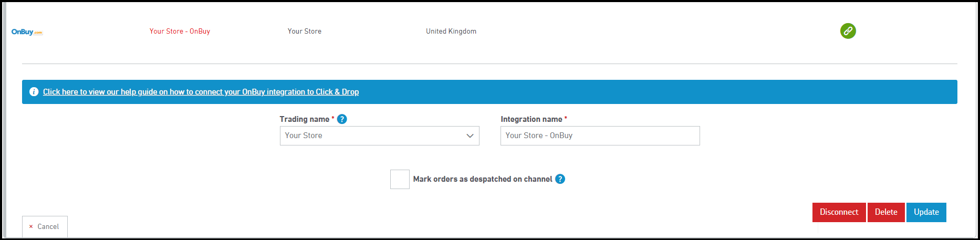980x240 pixels.
Task: Click the red x icon beside Cancel
Action: point(31,227)
